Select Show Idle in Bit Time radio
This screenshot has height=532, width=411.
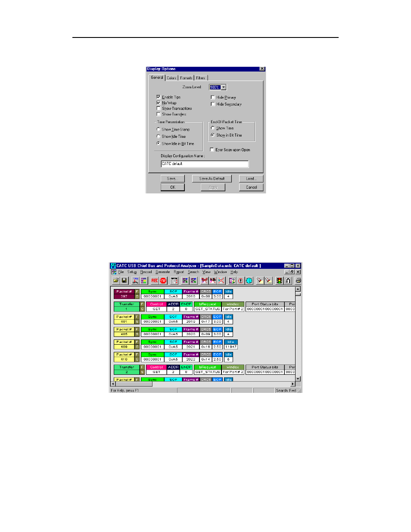point(158,143)
